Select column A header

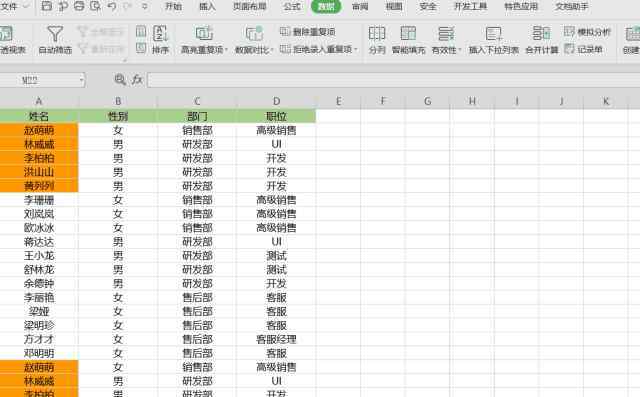tap(39, 101)
